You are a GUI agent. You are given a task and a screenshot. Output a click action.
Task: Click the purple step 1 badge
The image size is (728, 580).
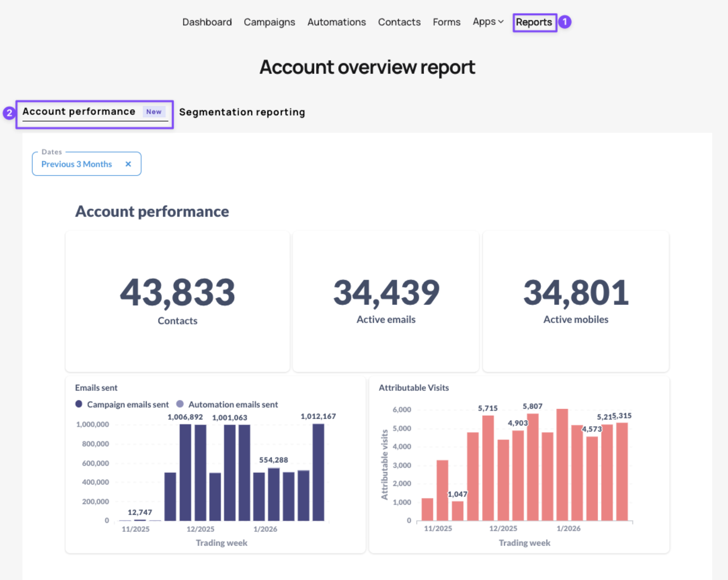pyautogui.click(x=565, y=22)
